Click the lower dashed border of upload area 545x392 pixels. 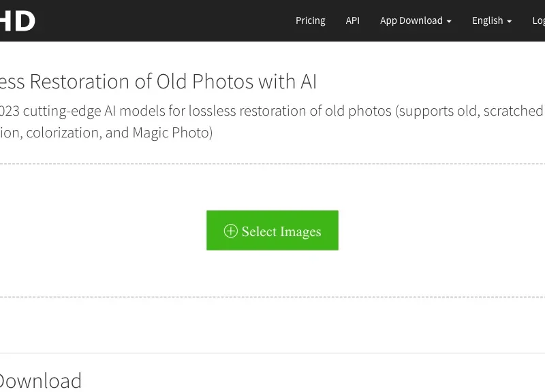(x=272, y=297)
